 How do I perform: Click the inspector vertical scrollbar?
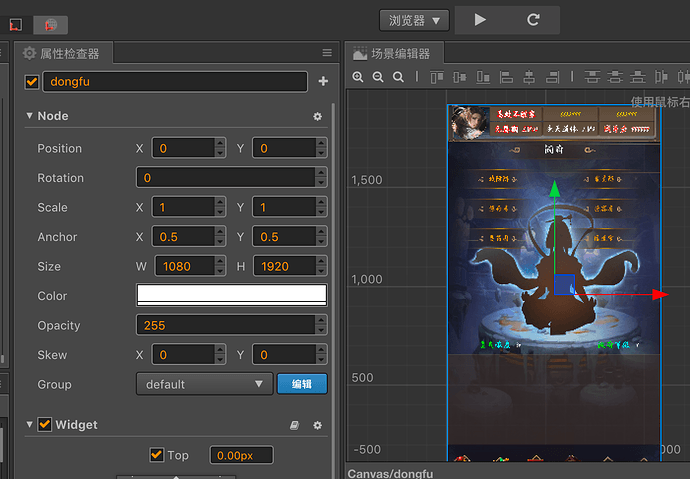point(333,290)
